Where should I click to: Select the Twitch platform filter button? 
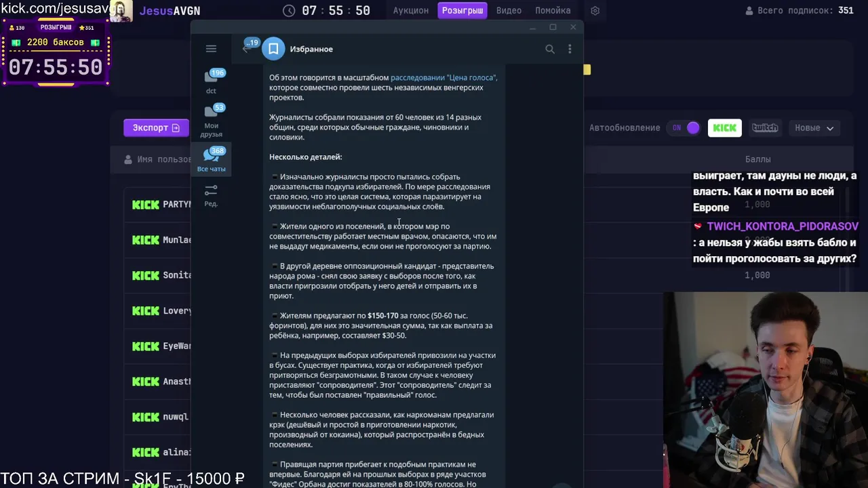click(765, 127)
